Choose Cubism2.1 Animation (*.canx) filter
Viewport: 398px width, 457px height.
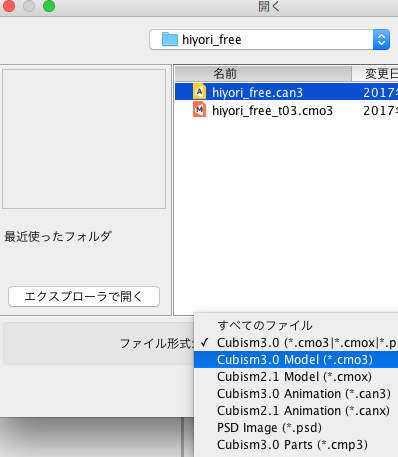[x=296, y=411]
